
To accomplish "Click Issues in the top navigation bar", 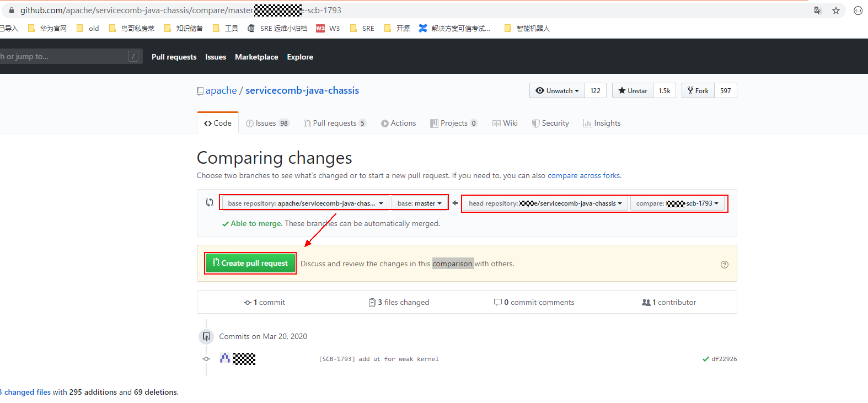I will pyautogui.click(x=216, y=57).
